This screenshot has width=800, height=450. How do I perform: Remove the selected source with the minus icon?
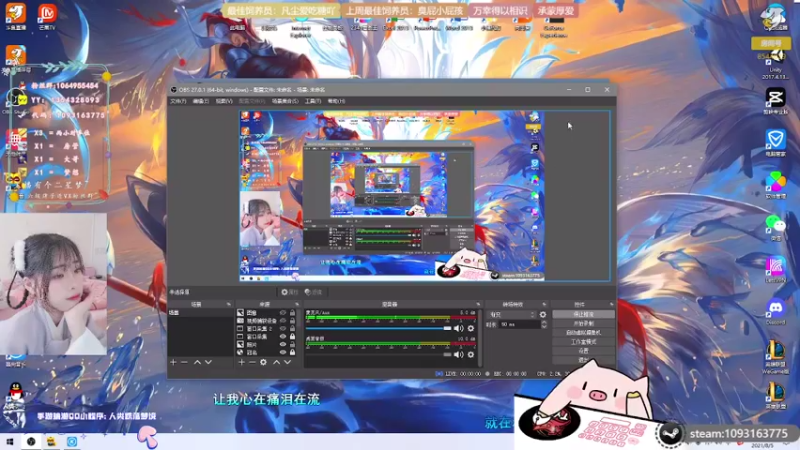252,362
